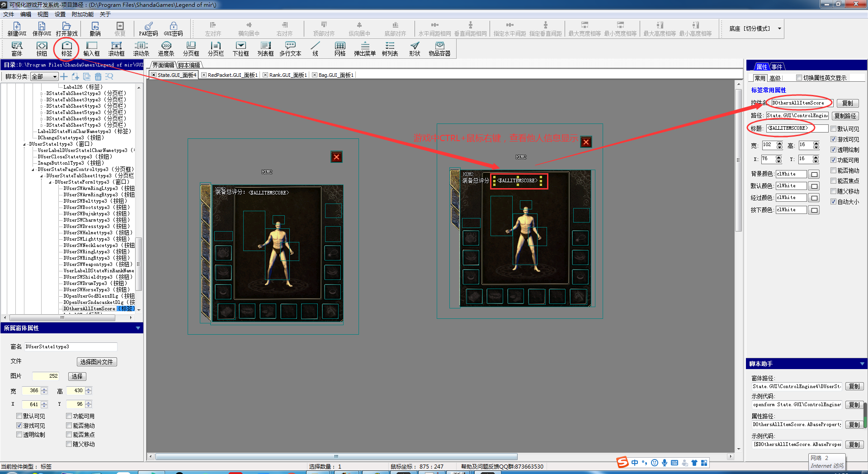Select the 按钮 button control tool
The width and height of the screenshot is (868, 474).
[42, 49]
